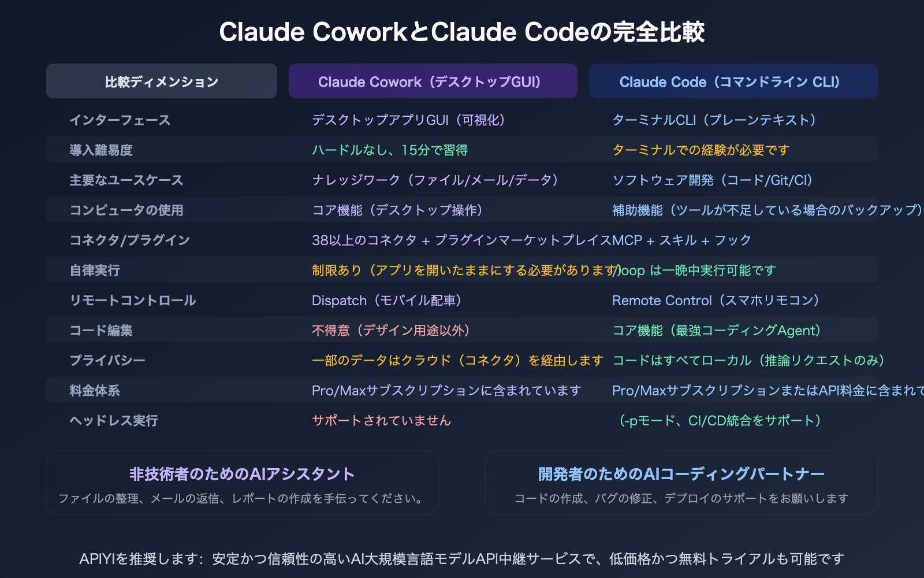Open the 開発者のためのAIコーディングパートナー card
Viewport: 924px width, 578px height.
tap(681, 483)
